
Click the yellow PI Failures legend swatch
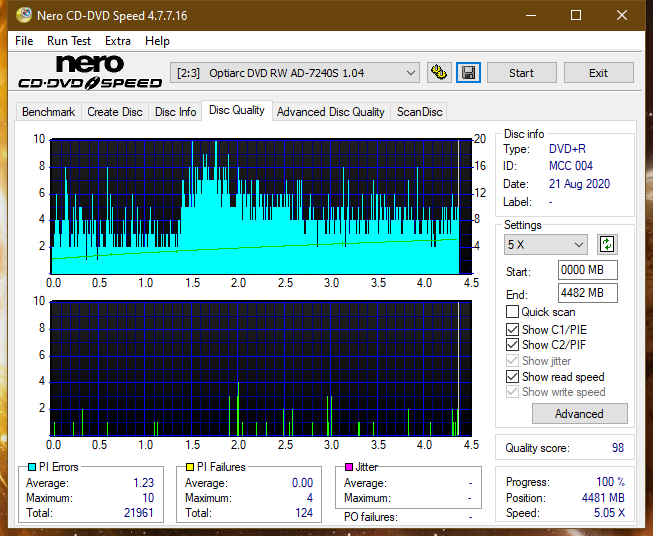[x=190, y=467]
